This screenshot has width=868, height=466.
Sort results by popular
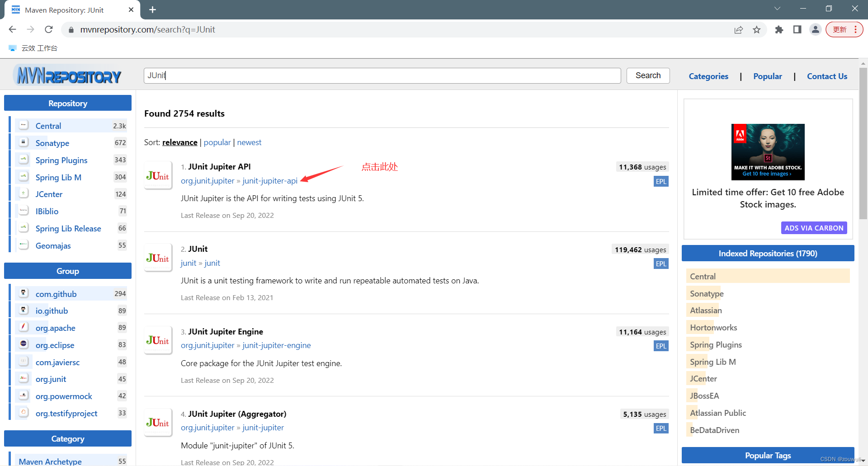pos(217,142)
